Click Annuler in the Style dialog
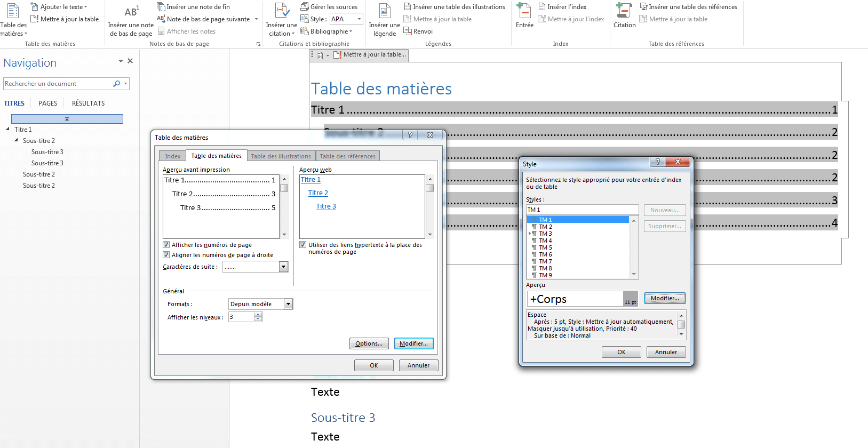The width and height of the screenshot is (868, 448). (x=666, y=352)
